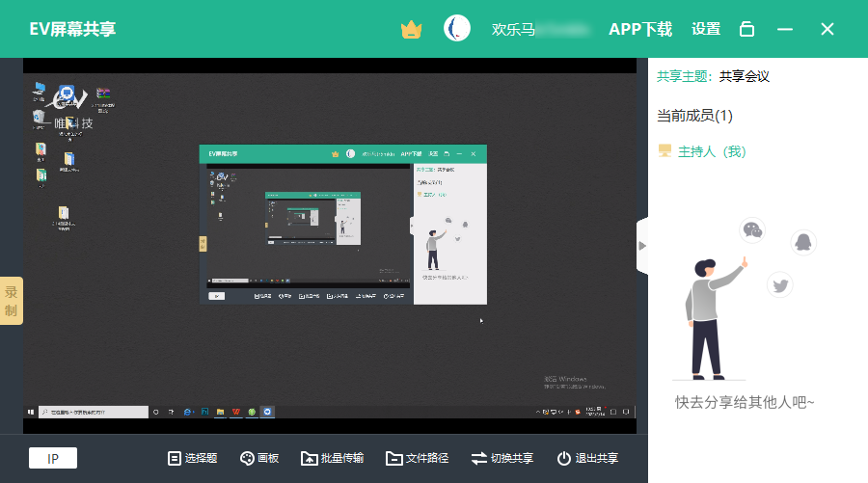The image size is (868, 483).
Task: Open 文件路径 file path
Action: click(417, 459)
